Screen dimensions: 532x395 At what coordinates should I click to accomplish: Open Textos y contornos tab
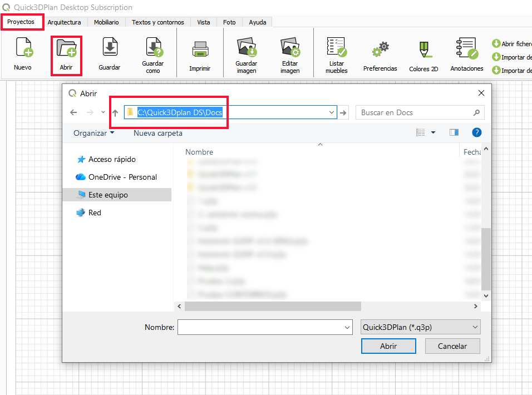point(158,22)
